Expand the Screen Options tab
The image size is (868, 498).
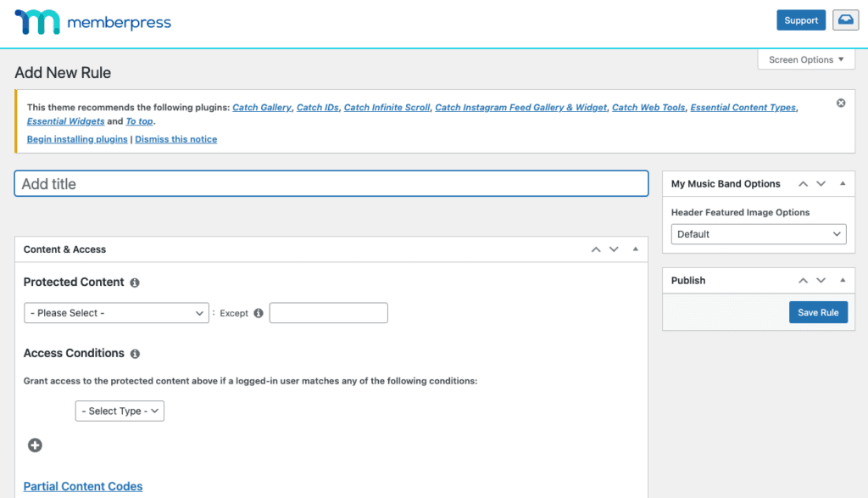pyautogui.click(x=806, y=60)
